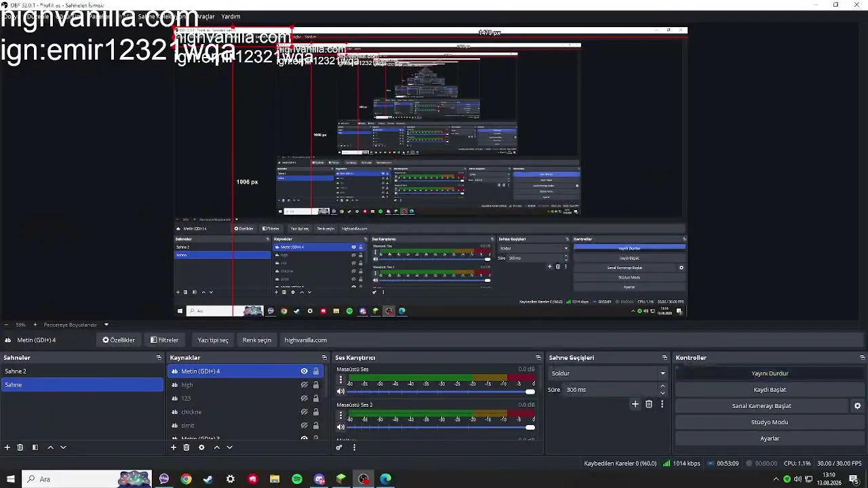
Task: Toggle lock on the chickne source
Action: (x=315, y=412)
